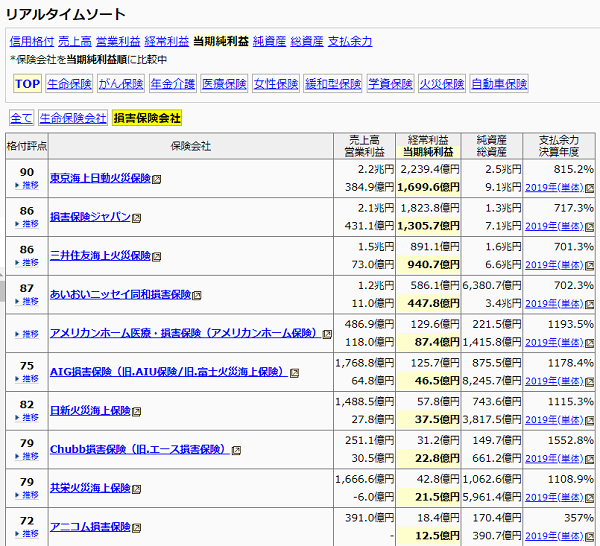Open 東京海上日動火災保険 company page
Image resolution: width=600 pixels, height=546 pixels.
pyautogui.click(x=100, y=178)
